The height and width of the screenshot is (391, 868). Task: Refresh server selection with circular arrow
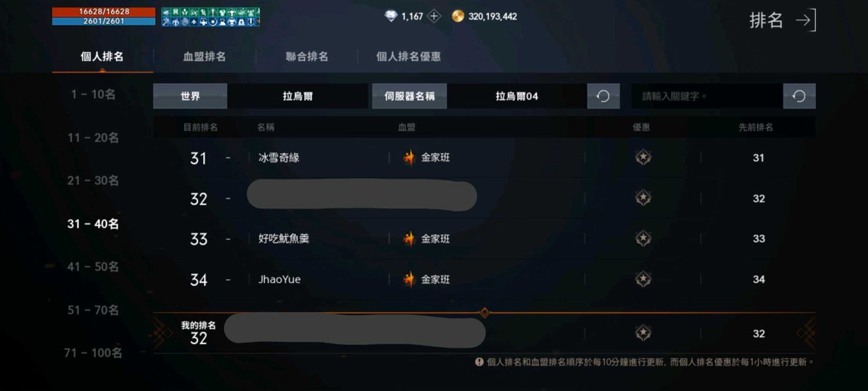(603, 97)
